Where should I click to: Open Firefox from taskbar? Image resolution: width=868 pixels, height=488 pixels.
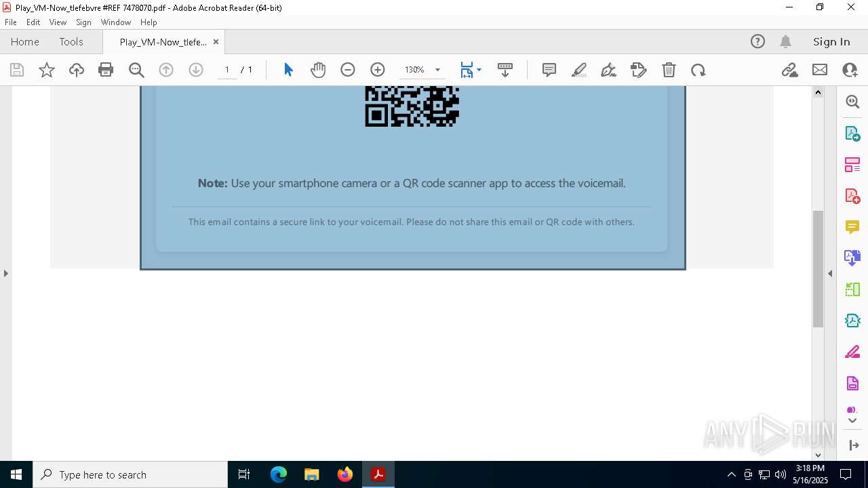click(345, 474)
